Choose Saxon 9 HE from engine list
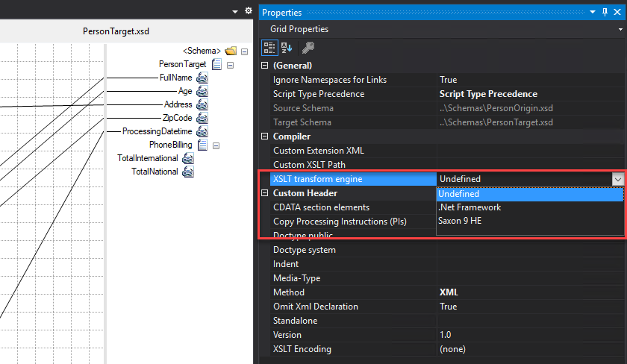 (461, 222)
